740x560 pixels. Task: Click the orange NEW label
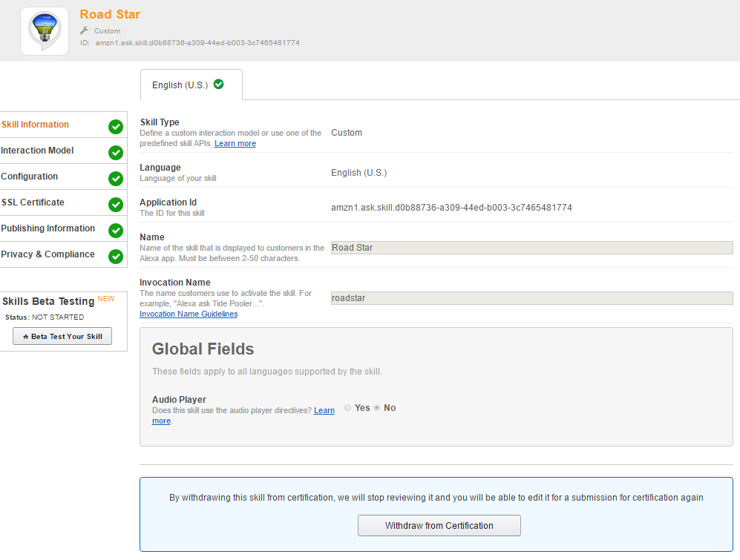(x=106, y=299)
